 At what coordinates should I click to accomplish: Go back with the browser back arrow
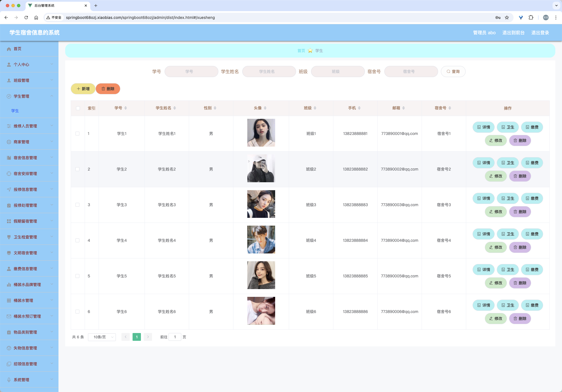6,18
